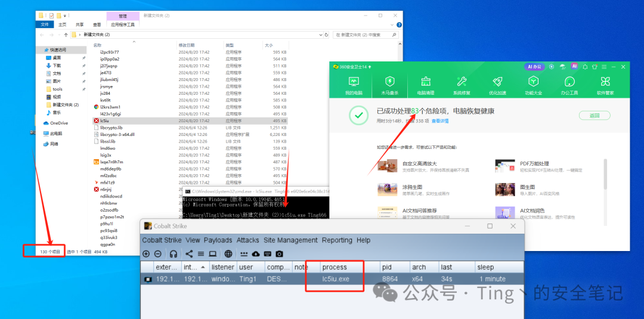Show the pivot graph via share icon
Viewport: 644px width, 319px height.
(189, 254)
